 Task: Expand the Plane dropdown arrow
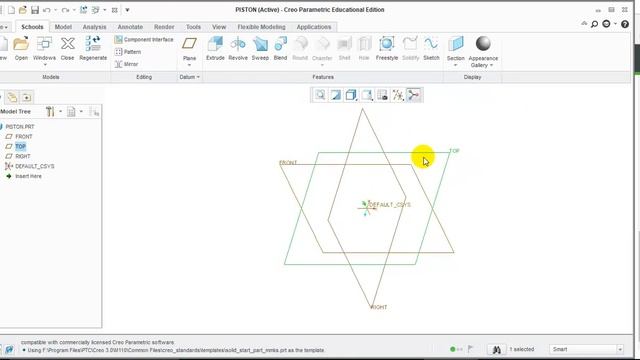click(x=189, y=65)
